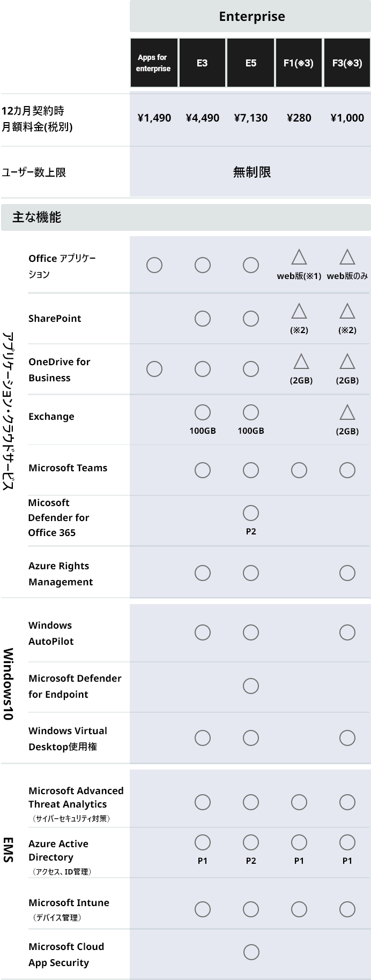
Task: Open the E5 plan column header
Action: pyautogui.click(x=250, y=63)
